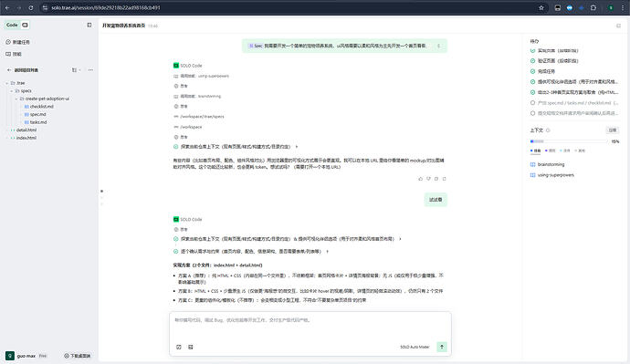Select the first context legend tab
Screen dimensions: 630x364
tap(536, 151)
